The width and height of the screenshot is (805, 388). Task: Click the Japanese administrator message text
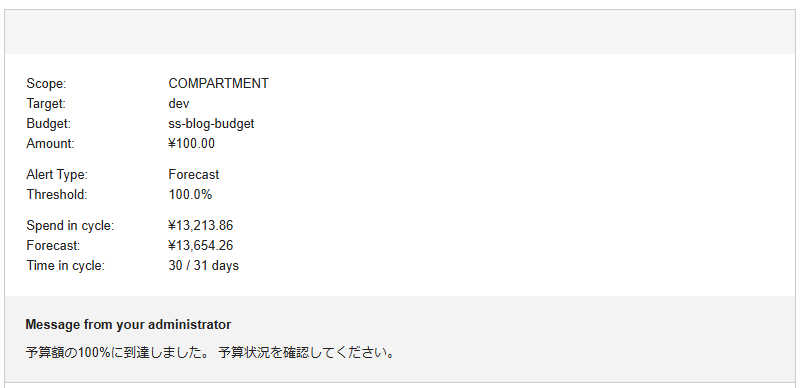coord(210,353)
